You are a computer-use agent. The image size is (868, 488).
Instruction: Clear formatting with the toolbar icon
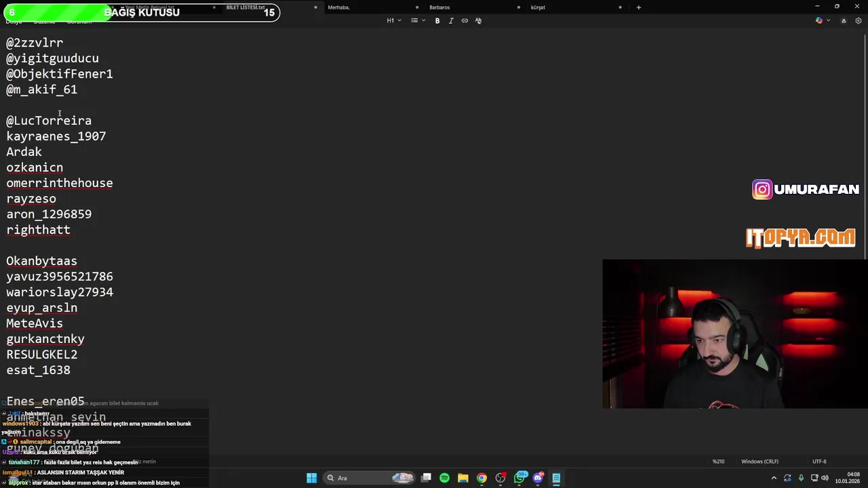pyautogui.click(x=478, y=20)
